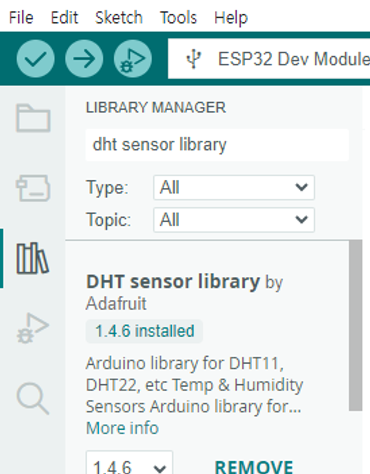Expand the Type filter dropdown
The height and width of the screenshot is (474, 370).
click(x=234, y=188)
